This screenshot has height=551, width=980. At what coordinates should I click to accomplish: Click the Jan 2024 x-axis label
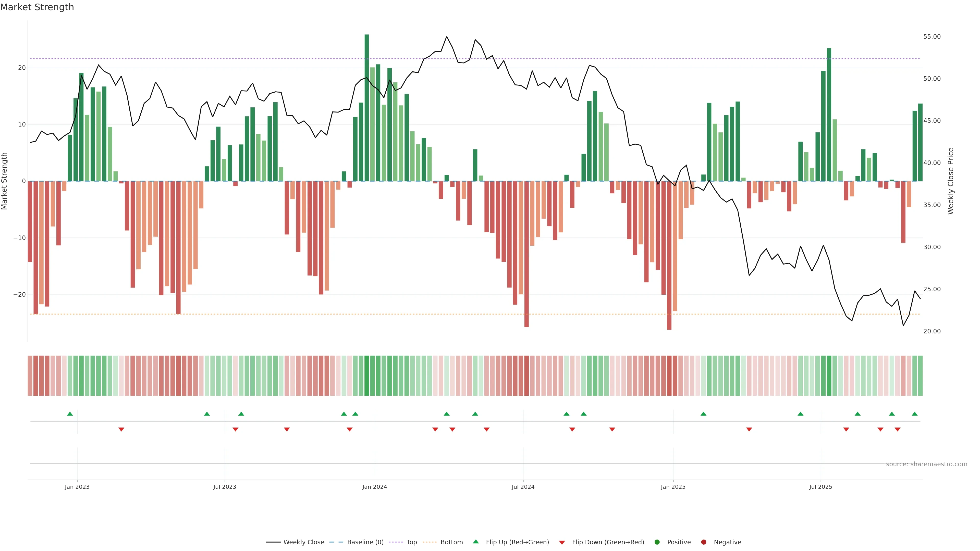(374, 487)
